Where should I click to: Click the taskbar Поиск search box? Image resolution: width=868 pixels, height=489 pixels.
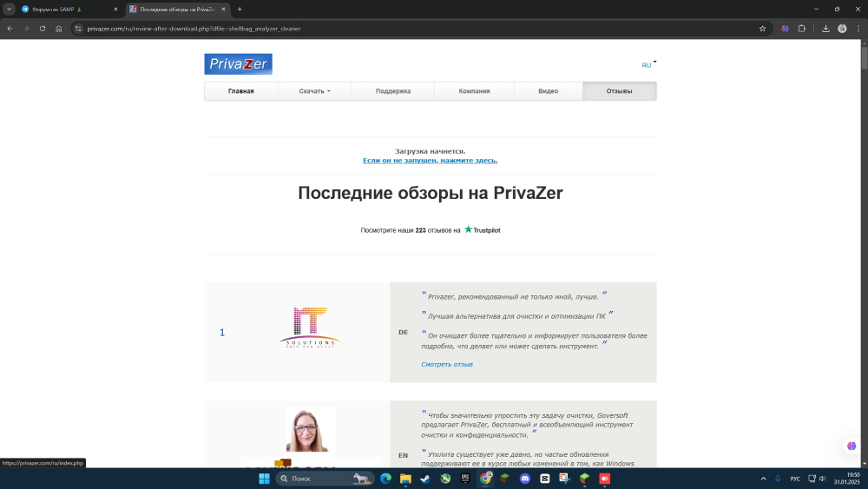(325, 479)
